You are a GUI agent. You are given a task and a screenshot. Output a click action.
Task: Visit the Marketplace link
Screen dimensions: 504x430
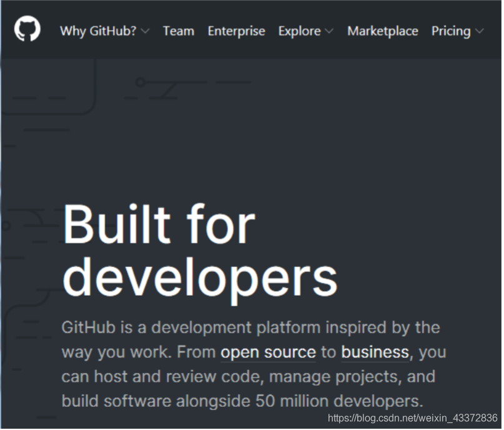(382, 31)
